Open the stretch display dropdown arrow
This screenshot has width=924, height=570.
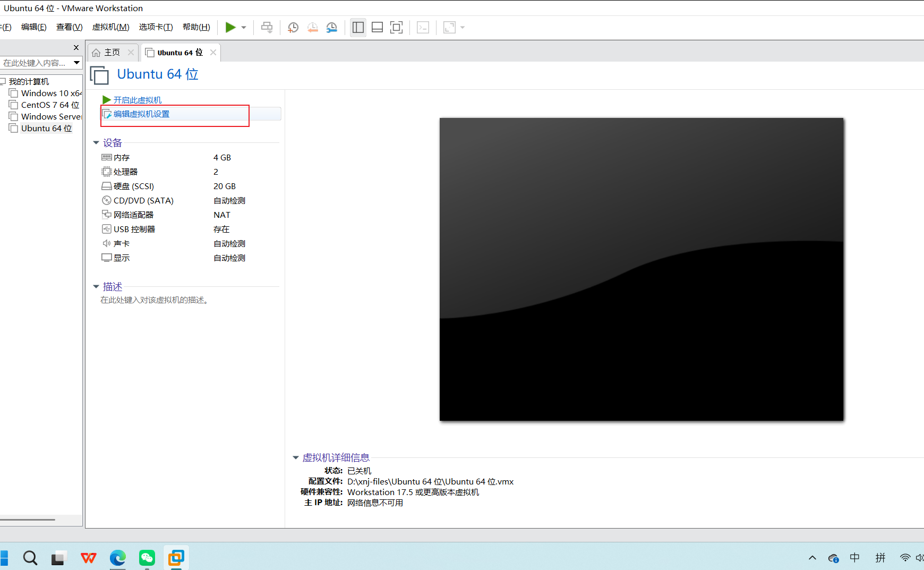tap(463, 28)
